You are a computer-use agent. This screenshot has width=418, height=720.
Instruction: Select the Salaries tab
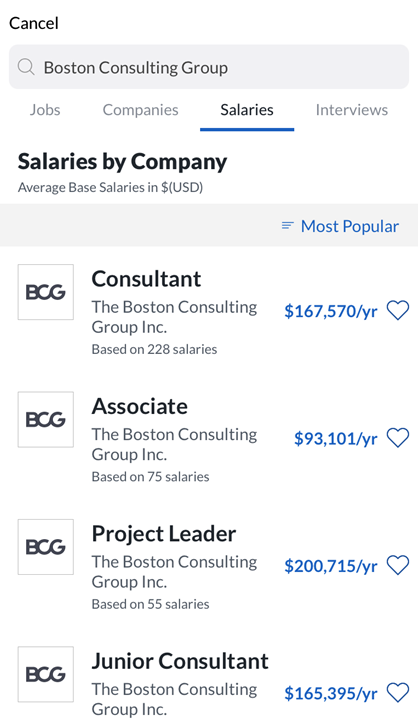[x=247, y=110]
